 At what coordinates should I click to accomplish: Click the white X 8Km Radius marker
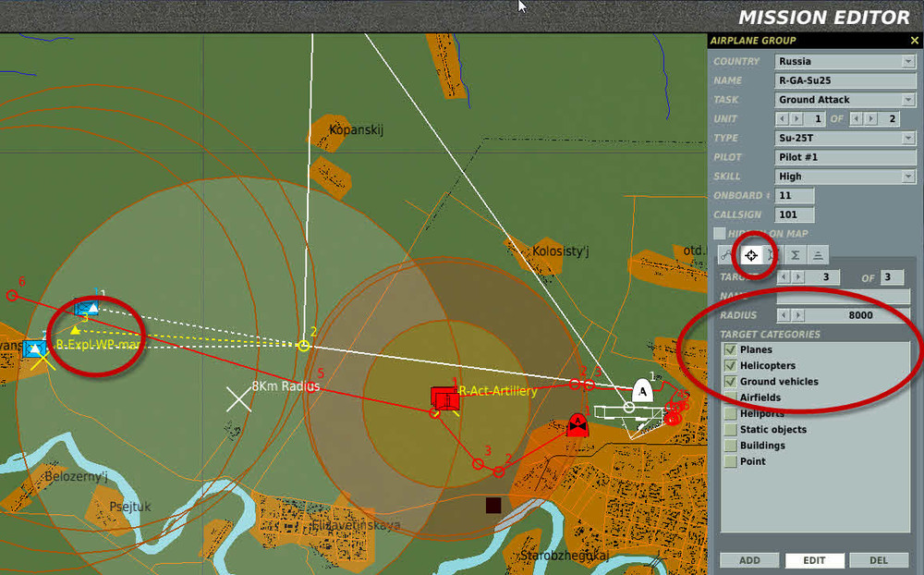pos(238,399)
